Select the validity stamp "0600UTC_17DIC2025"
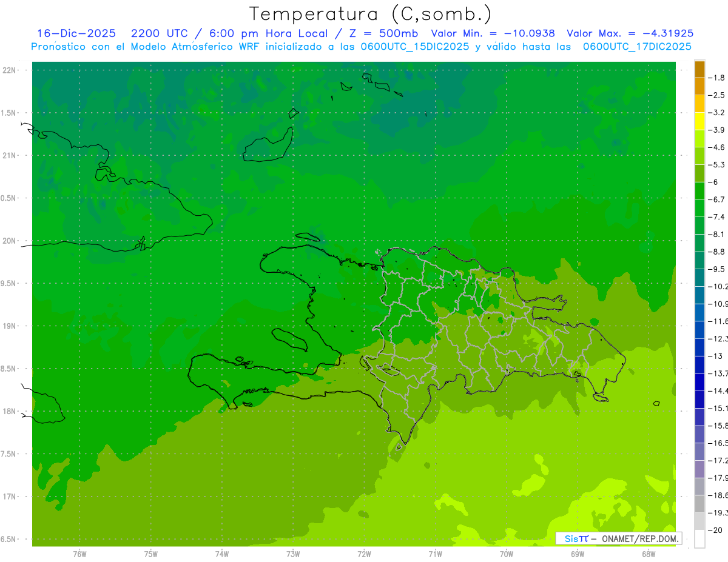Image resolution: width=728 pixels, height=562 pixels. [636, 47]
